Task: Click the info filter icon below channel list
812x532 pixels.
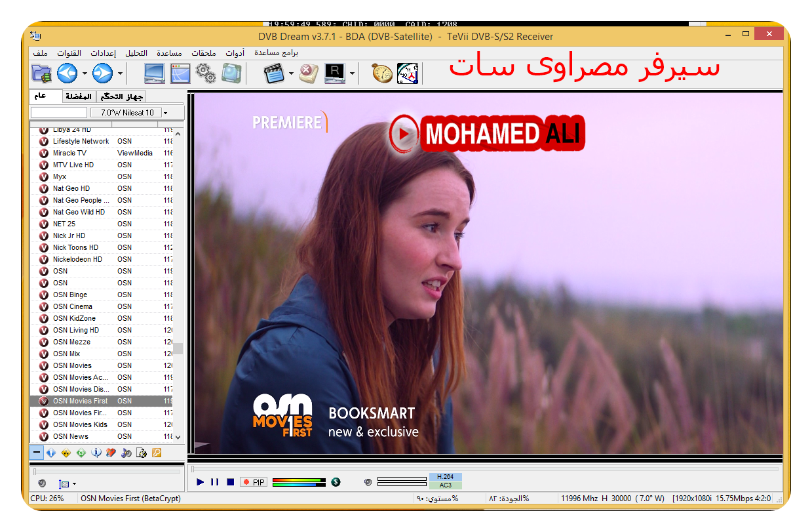Action: 96,453
